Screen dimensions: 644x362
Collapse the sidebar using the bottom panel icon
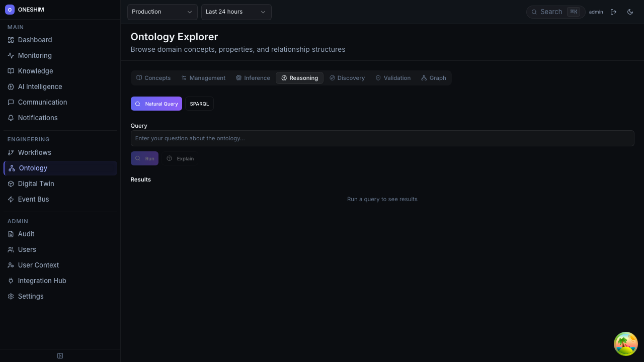[60, 355]
